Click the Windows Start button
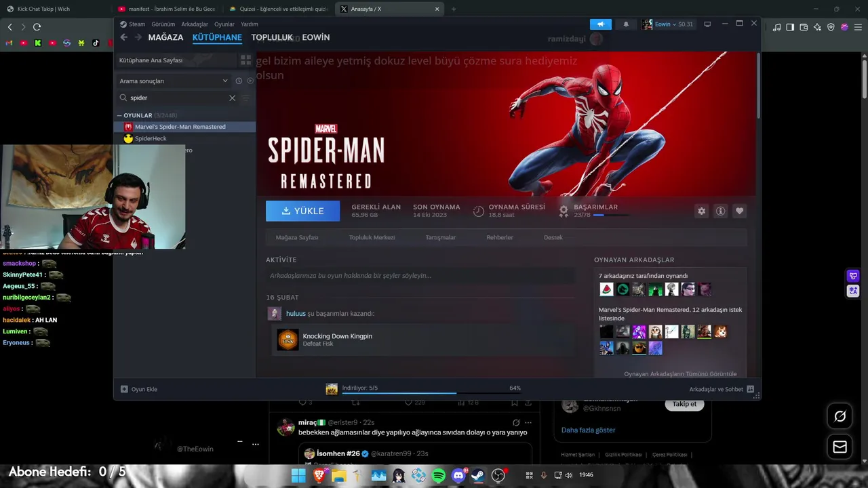The image size is (868, 488). point(298,476)
